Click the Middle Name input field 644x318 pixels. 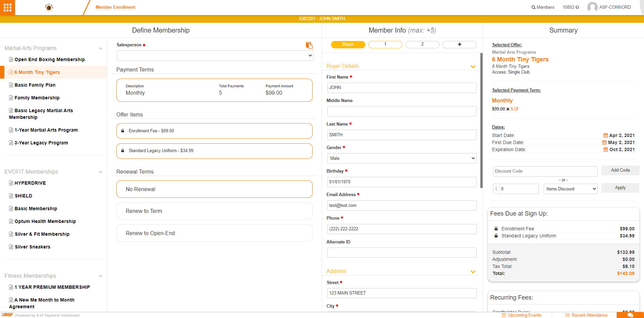coord(402,111)
